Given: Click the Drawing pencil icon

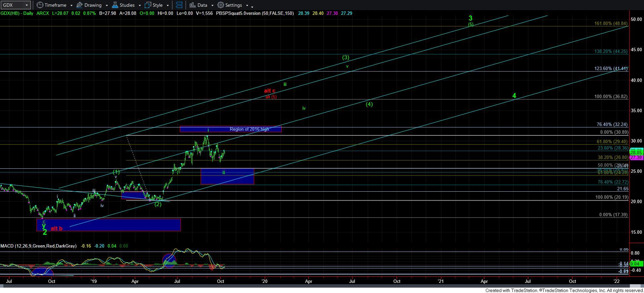Looking at the screenshot, I should coord(80,5).
